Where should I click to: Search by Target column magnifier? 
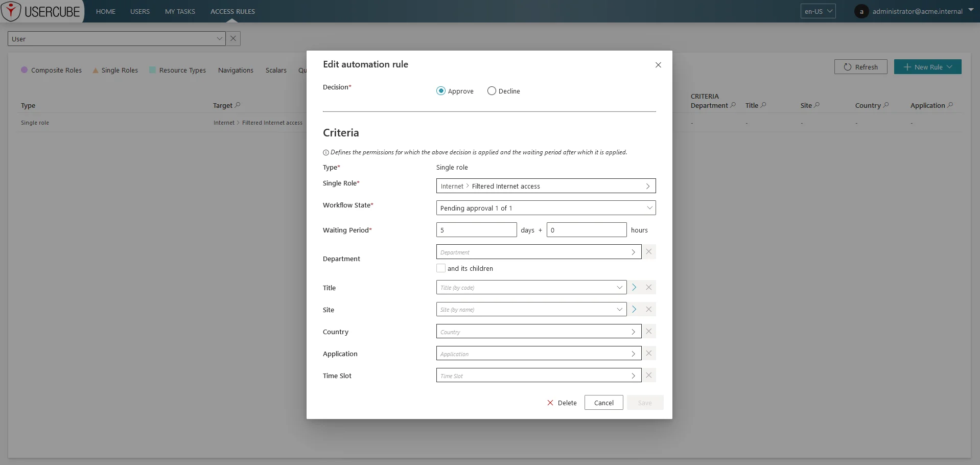point(238,105)
